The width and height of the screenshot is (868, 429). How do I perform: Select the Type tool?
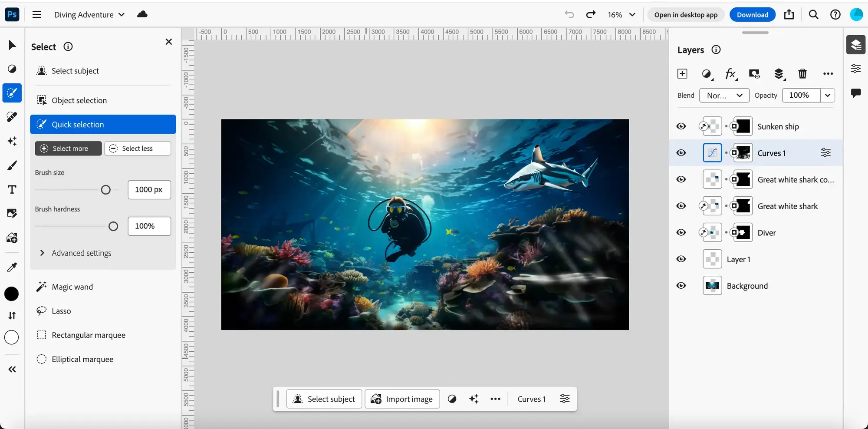(12, 189)
